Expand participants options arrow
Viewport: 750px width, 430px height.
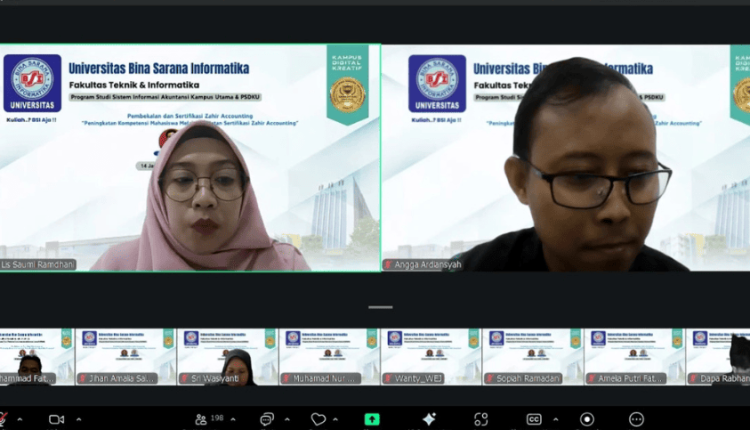[x=233, y=419]
